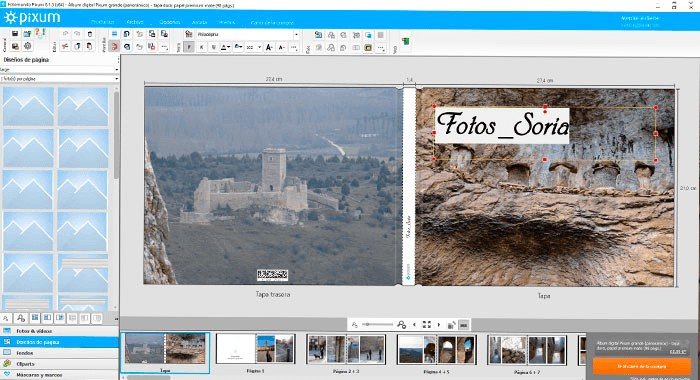The height and width of the screenshot is (380, 700).
Task: Click the paste clipboard icon
Action: tap(90, 46)
